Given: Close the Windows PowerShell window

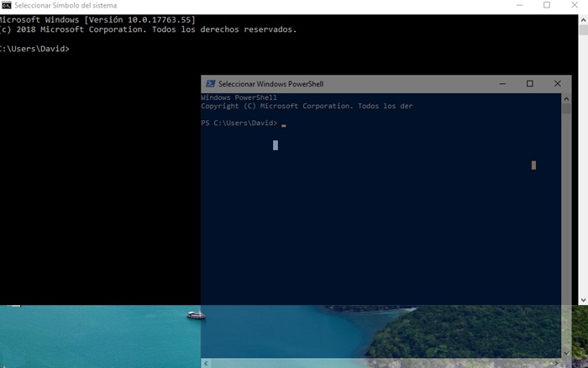Looking at the screenshot, I should (558, 84).
